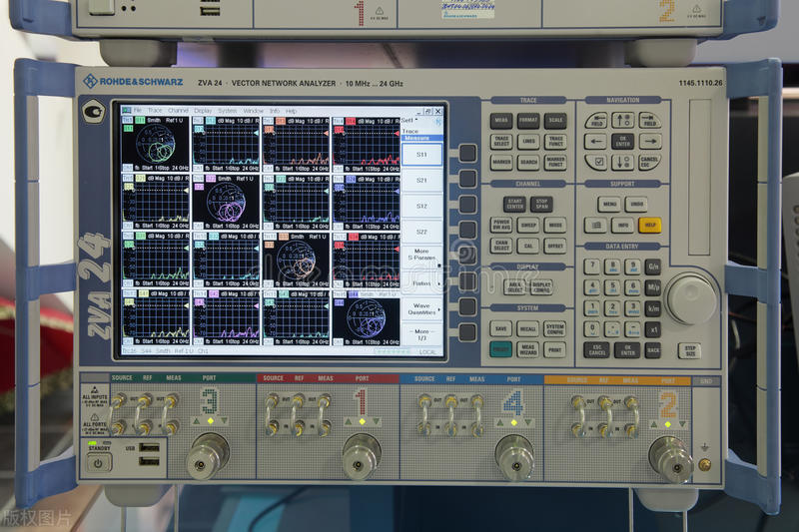The image size is (799, 532).
Task: Push the hardware softkey beside S11
Action: coord(467,153)
